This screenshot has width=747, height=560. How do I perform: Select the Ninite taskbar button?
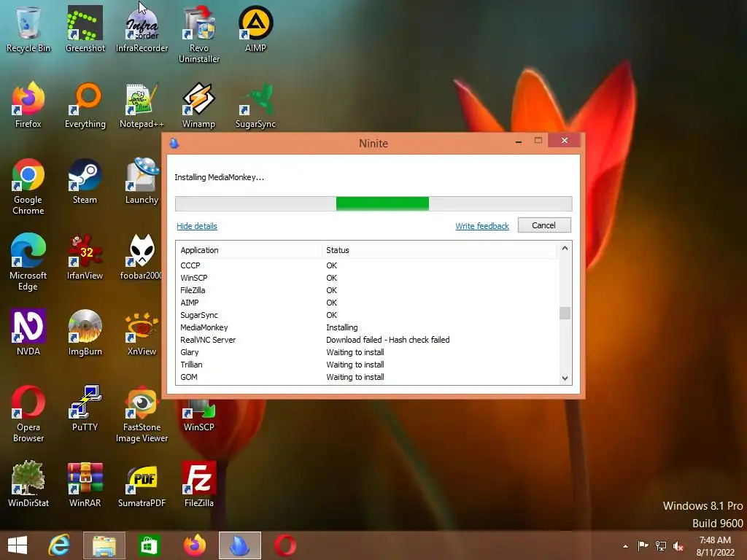[x=240, y=545]
